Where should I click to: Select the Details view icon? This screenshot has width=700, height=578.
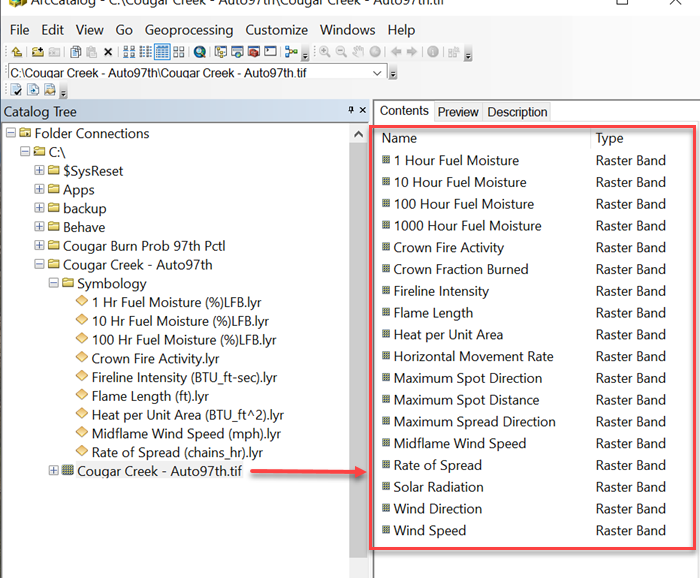pos(162,52)
